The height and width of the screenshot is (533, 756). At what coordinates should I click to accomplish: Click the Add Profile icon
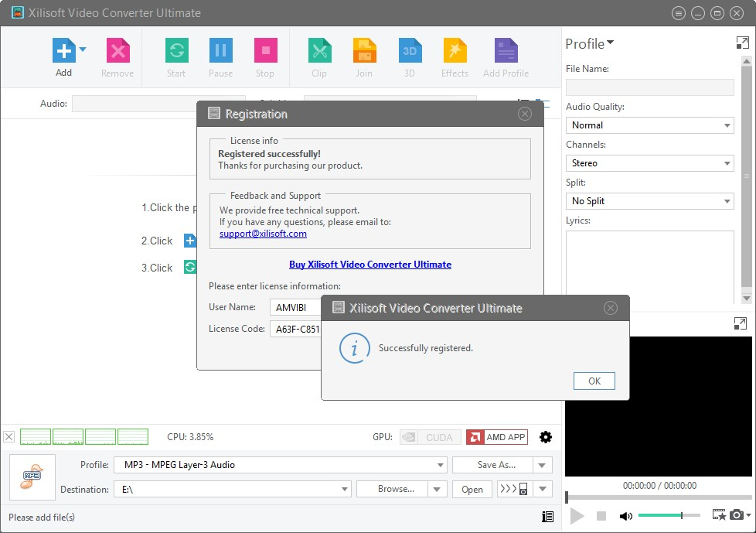pos(506,50)
